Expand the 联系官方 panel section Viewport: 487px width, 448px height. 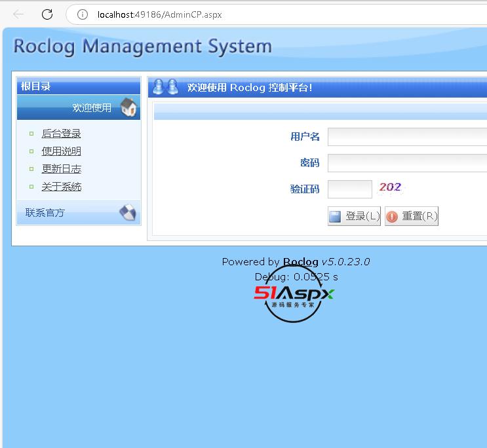pyautogui.click(x=79, y=213)
